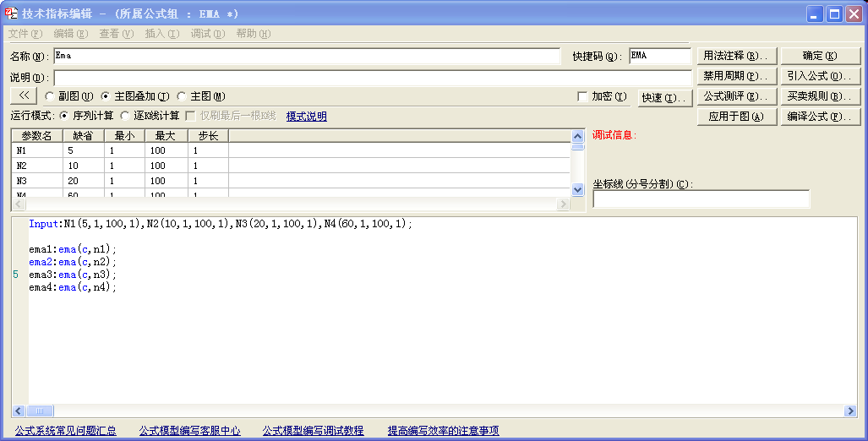Open 公式系统常见问题汇总 link
This screenshot has height=441, width=868.
coord(65,431)
